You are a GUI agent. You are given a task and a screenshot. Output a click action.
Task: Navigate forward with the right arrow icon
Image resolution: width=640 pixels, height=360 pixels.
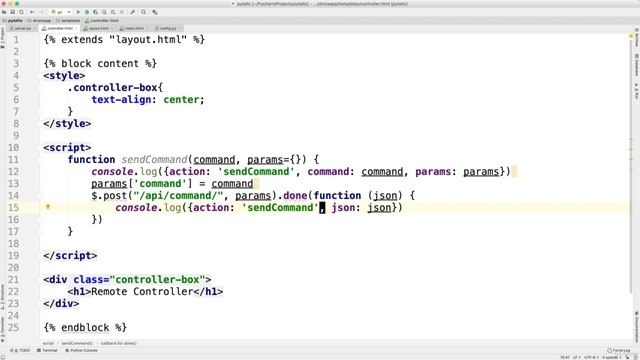coord(41,12)
